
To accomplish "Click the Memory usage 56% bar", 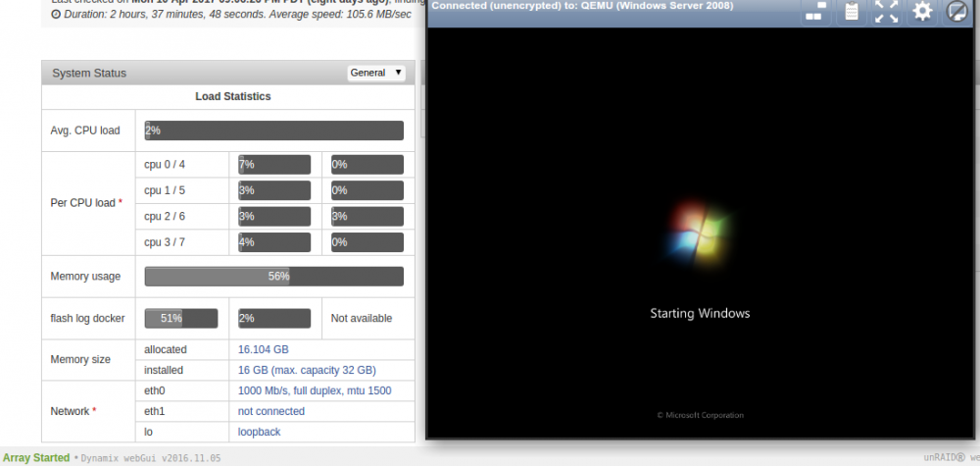I will [x=273, y=276].
